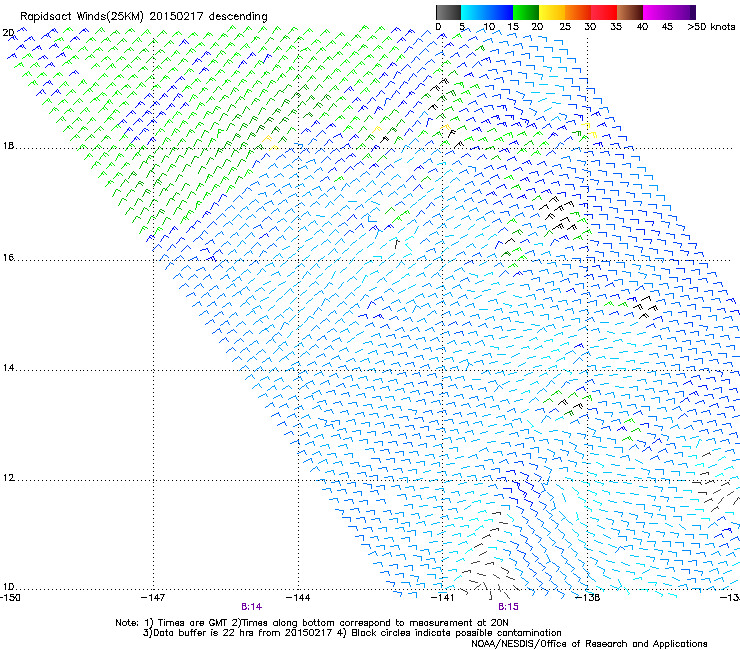Click the legend value '0' under the gray swatch
Viewport: 740px width, 650px height.
click(438, 27)
